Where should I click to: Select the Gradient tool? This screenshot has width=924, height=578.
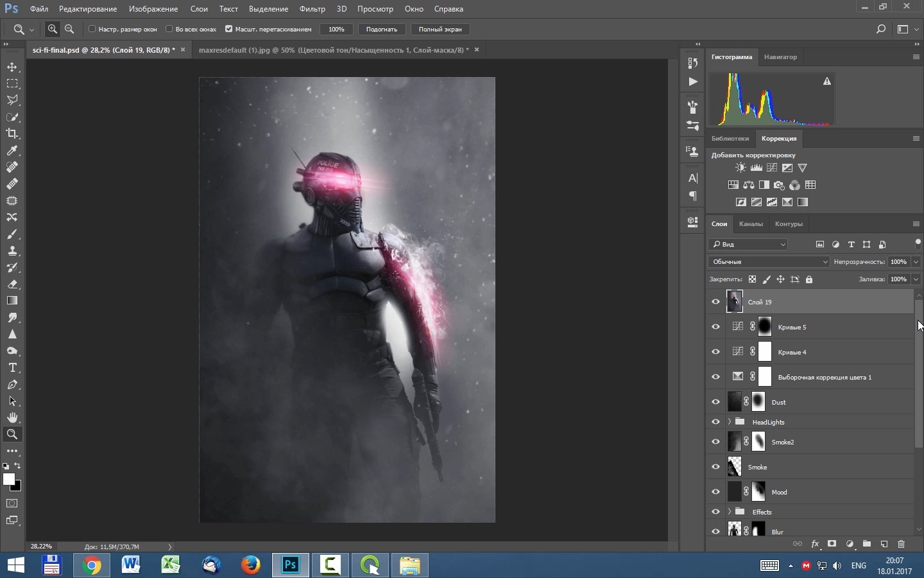coord(12,301)
